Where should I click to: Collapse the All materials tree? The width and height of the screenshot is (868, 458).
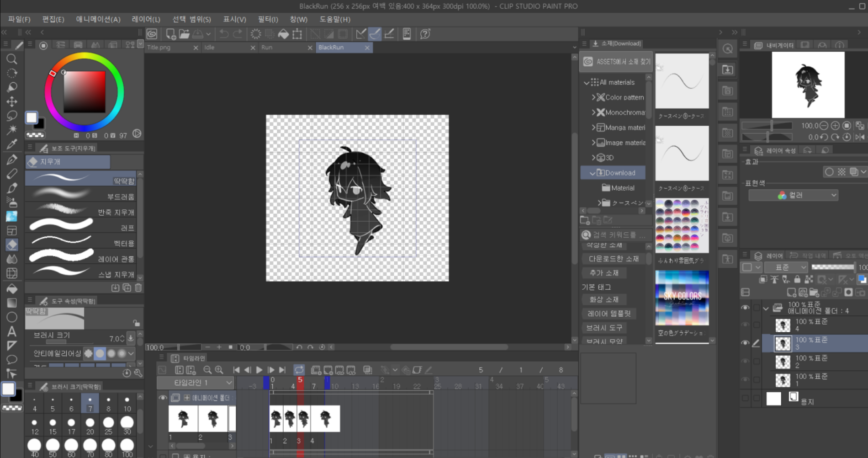tap(586, 82)
